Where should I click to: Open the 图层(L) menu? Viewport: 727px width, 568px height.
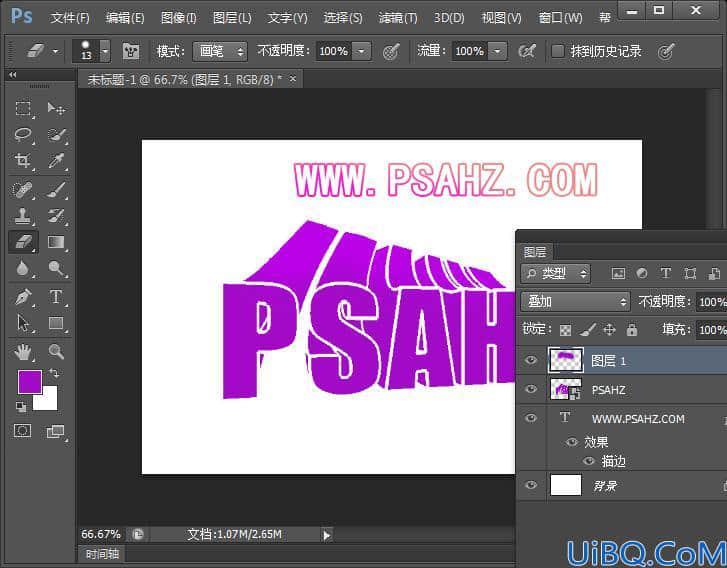point(232,18)
